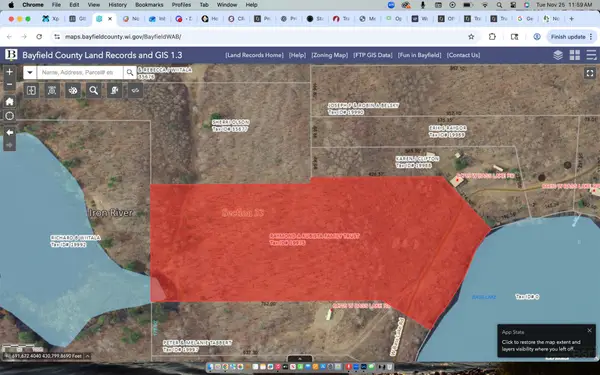Toggle fullscreen map view
Viewport: 600px width, 375px height.
point(590,73)
